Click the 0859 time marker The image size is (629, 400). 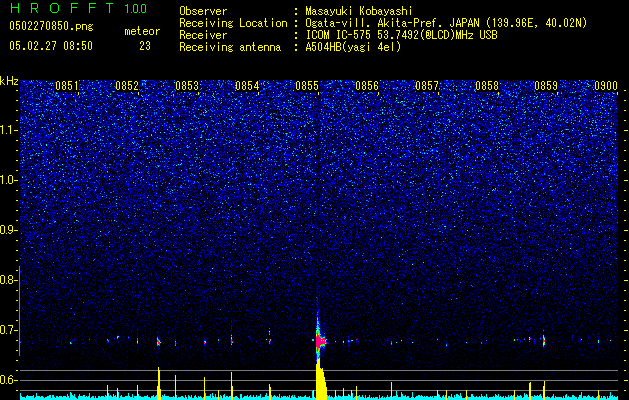[547, 86]
